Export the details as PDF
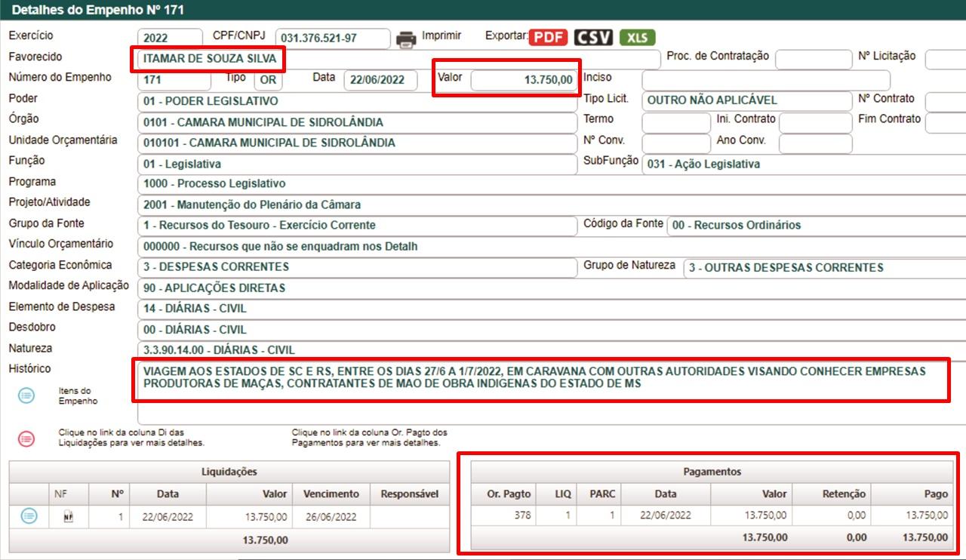966x560 pixels. click(x=549, y=38)
